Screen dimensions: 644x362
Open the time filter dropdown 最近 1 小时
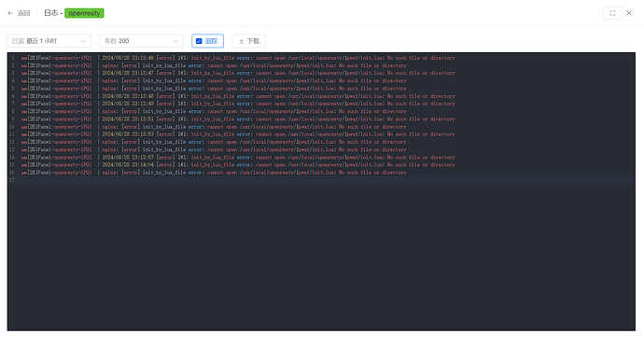click(x=49, y=41)
